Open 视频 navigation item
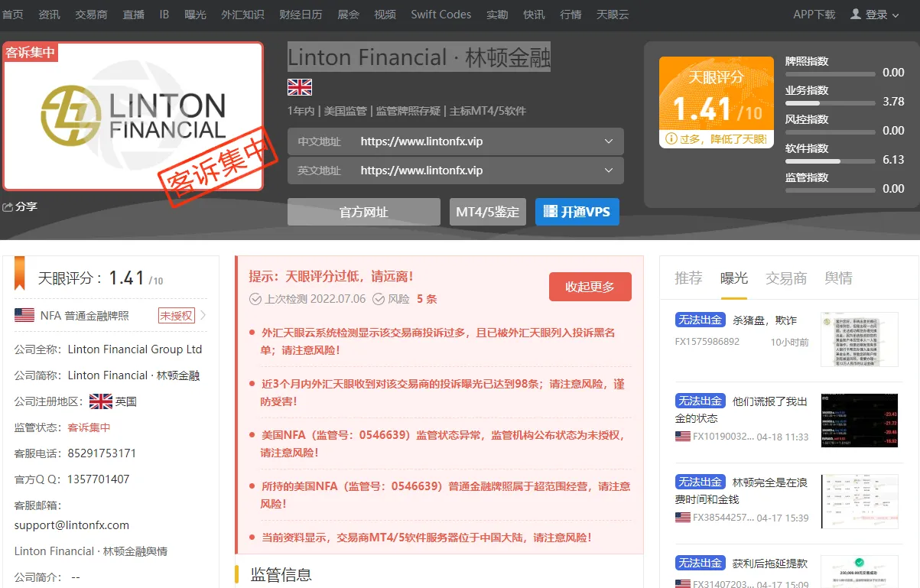The height and width of the screenshot is (588, 920). (385, 15)
